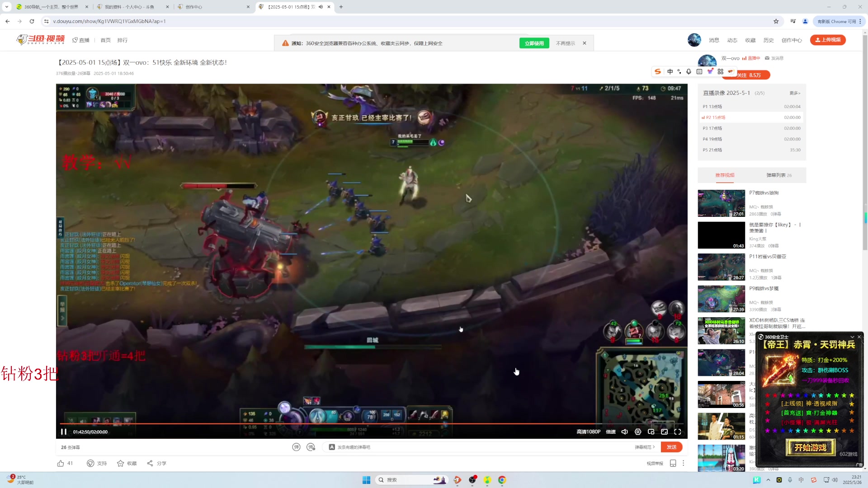Click Sogou IME microphone voice input
The width and height of the screenshot is (868, 488).
[689, 71]
